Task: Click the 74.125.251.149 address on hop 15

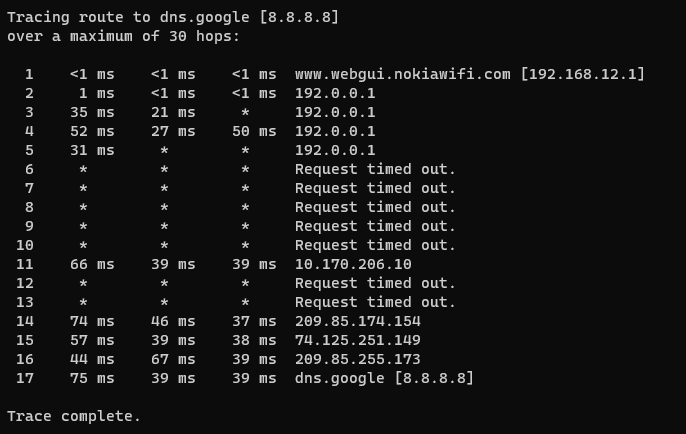Action: (358, 340)
